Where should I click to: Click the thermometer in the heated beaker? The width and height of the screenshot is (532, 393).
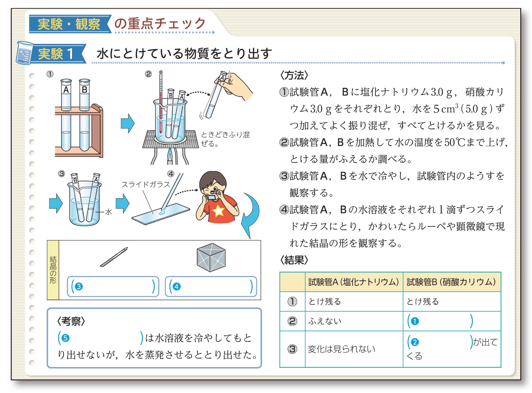point(161,102)
